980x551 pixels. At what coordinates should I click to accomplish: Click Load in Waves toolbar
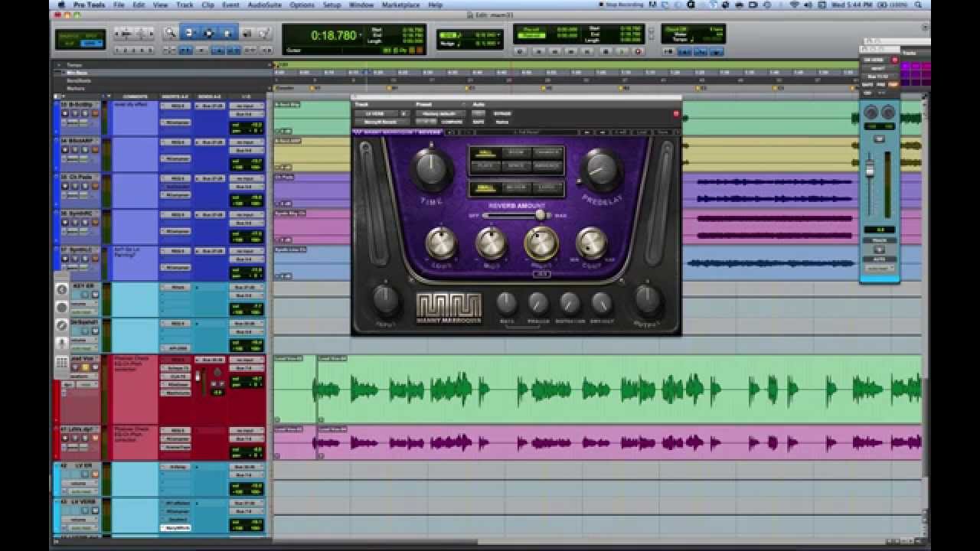641,132
